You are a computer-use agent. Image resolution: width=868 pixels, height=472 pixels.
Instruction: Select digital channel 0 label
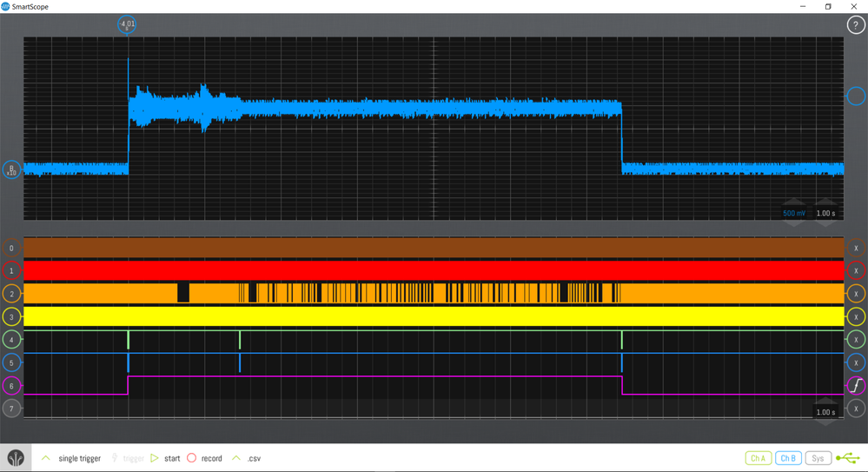pyautogui.click(x=11, y=249)
